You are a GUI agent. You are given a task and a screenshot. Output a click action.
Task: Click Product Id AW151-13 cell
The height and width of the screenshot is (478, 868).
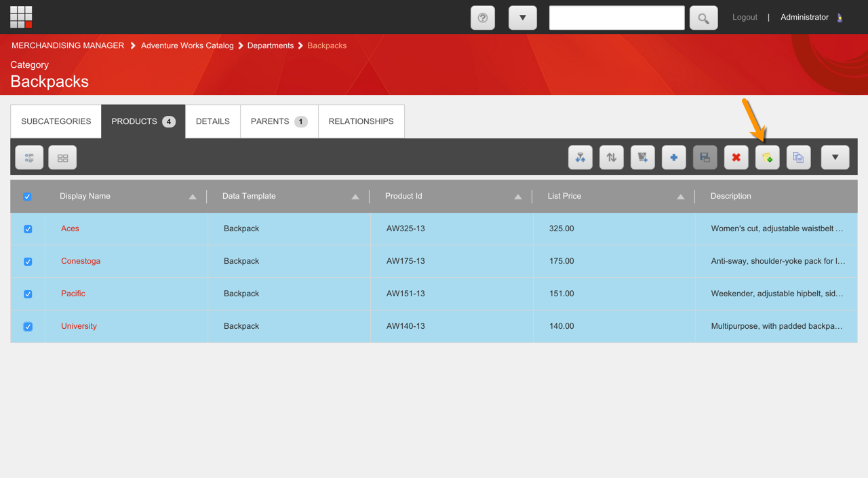click(406, 294)
